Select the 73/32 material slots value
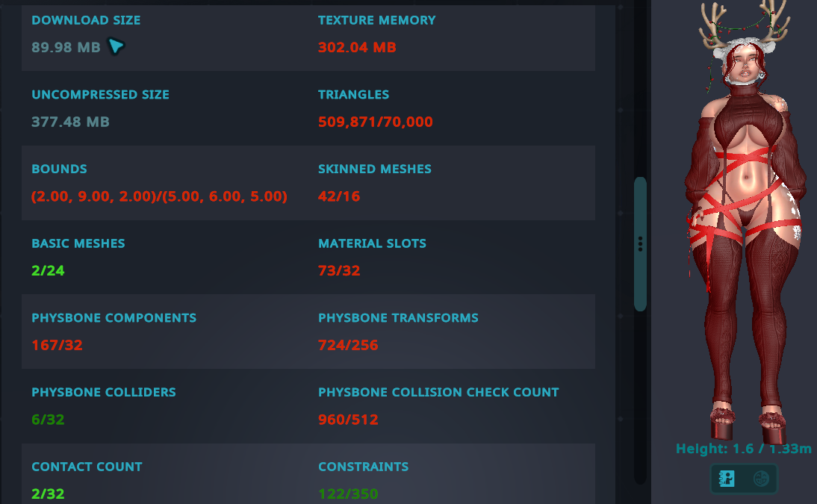This screenshot has width=817, height=504. tap(339, 271)
